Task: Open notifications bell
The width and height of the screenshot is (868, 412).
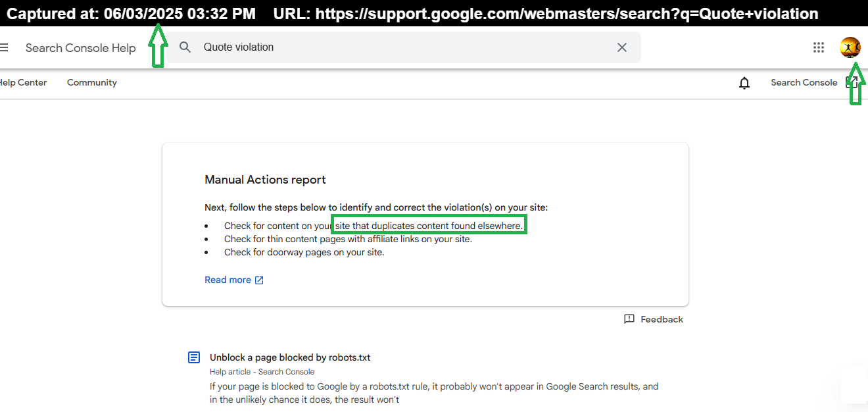Action: click(x=744, y=83)
